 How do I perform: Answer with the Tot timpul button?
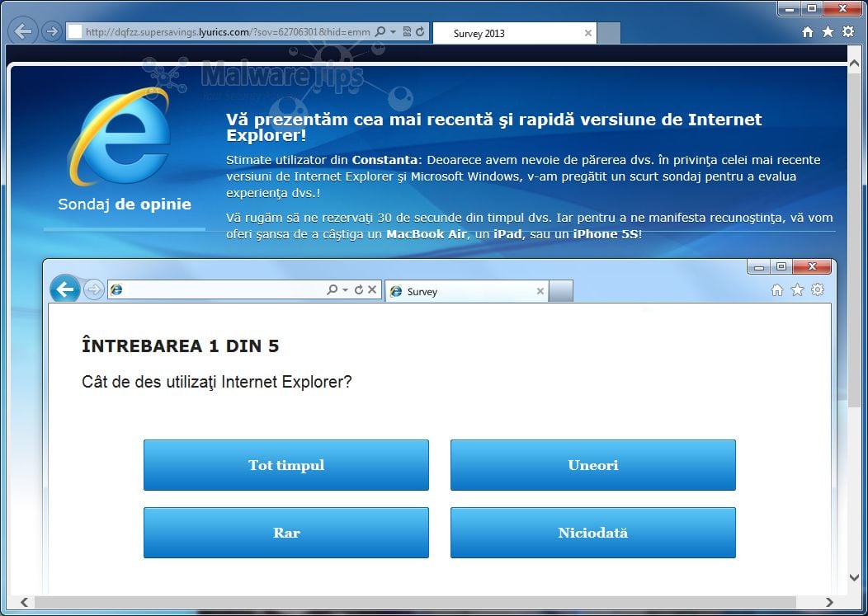(x=286, y=465)
